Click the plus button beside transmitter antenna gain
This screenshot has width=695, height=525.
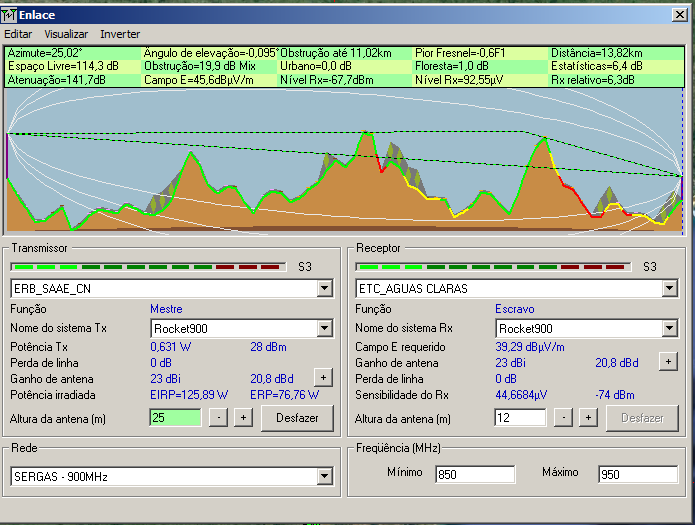click(323, 377)
